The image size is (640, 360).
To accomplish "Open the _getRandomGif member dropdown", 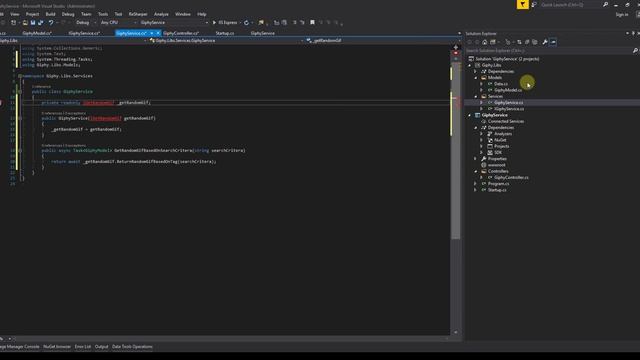I will click(x=384, y=40).
